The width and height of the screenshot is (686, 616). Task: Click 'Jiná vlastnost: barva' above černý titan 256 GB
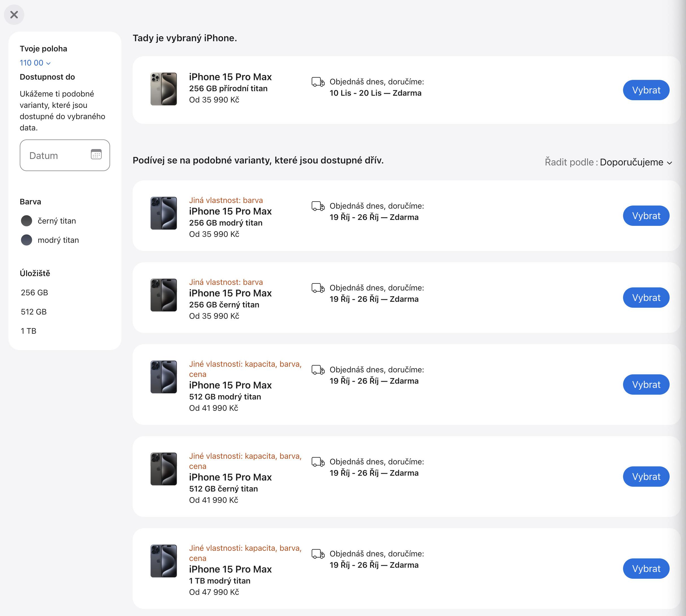pos(226,282)
